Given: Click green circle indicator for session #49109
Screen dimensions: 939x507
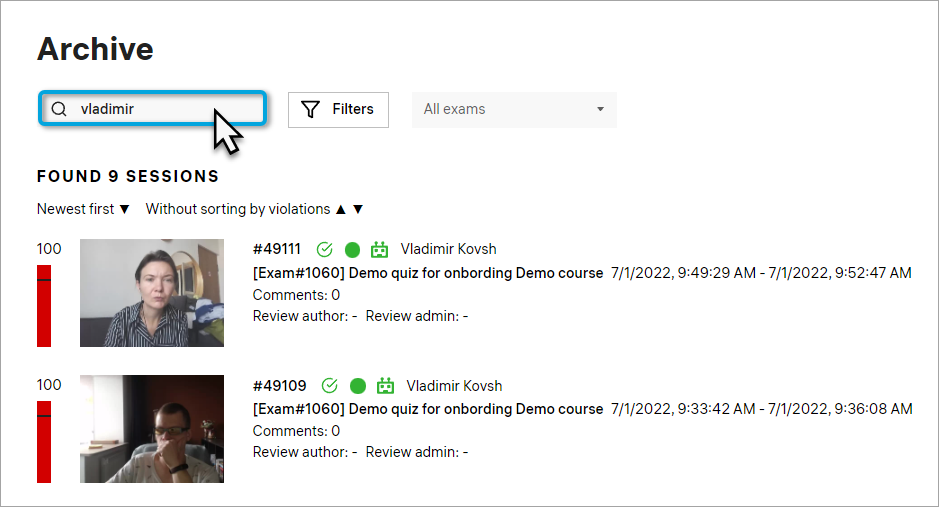Looking at the screenshot, I should 358,386.
